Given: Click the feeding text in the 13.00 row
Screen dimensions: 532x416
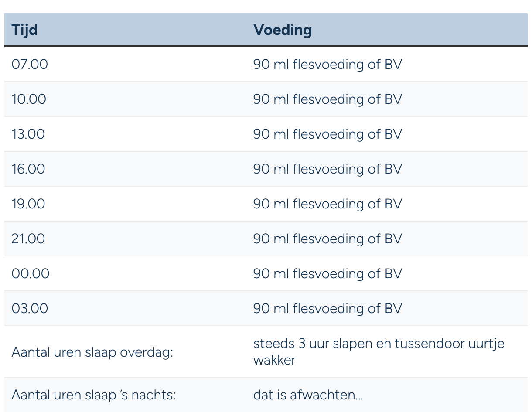Looking at the screenshot, I should click(327, 134).
